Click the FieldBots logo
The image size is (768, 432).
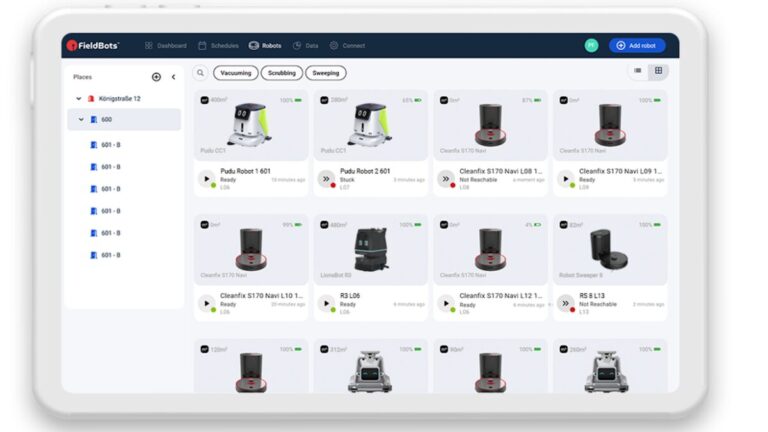click(x=92, y=45)
